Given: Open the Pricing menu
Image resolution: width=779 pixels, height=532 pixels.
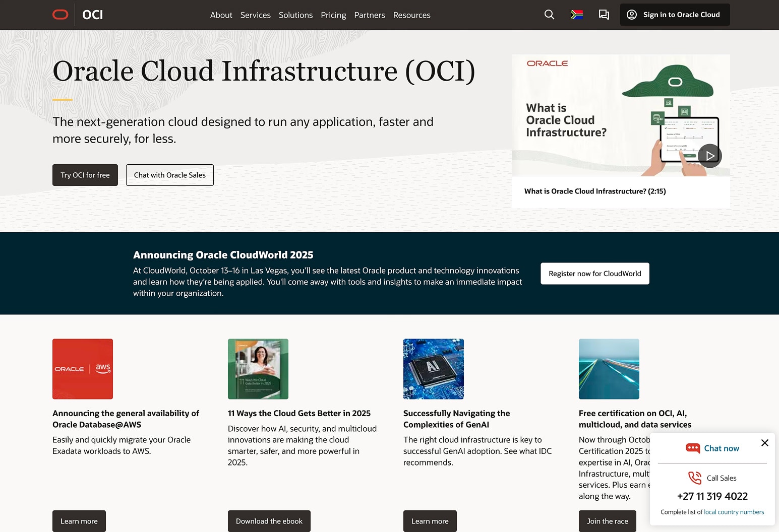Looking at the screenshot, I should point(333,15).
